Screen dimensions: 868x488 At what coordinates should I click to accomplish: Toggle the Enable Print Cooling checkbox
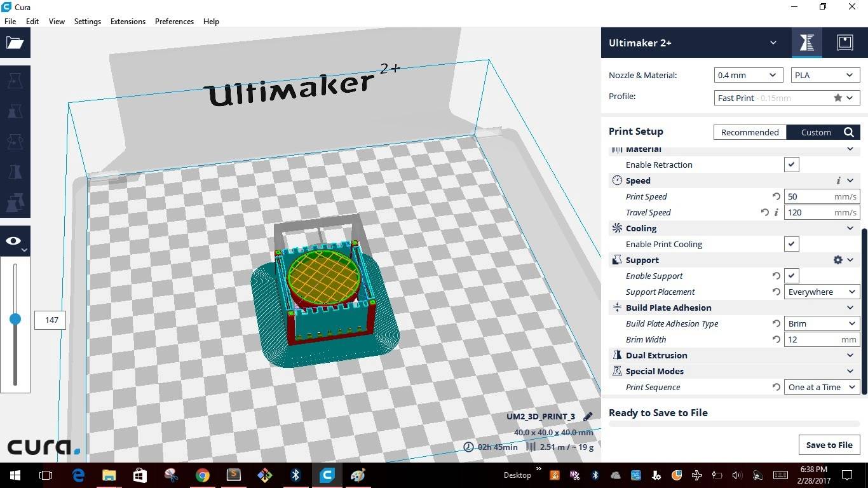pyautogui.click(x=791, y=244)
